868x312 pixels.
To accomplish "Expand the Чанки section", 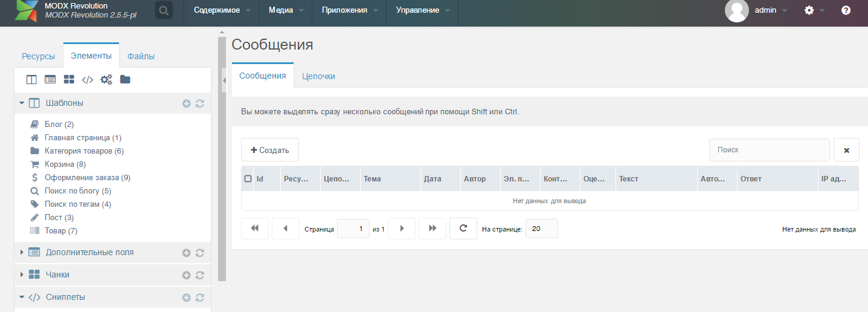I will [22, 275].
